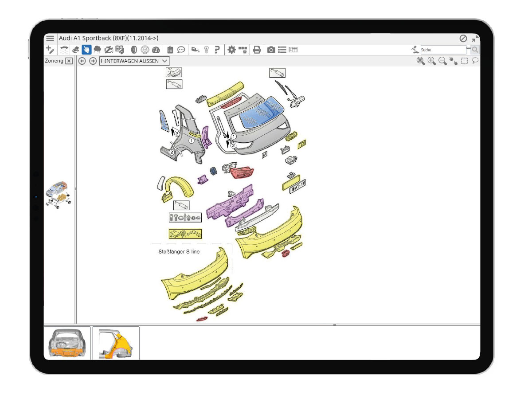Click the printer icon
Screen dimensions: 532x399
point(257,50)
